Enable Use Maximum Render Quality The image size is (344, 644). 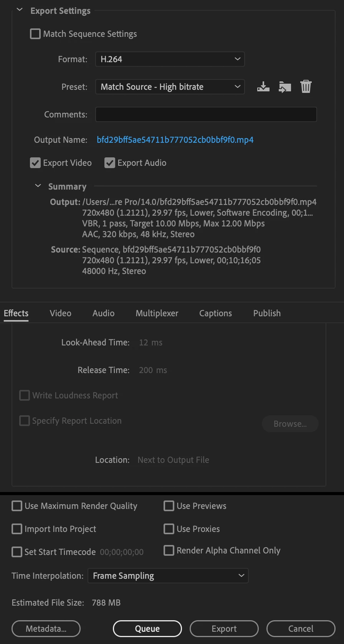[17, 506]
